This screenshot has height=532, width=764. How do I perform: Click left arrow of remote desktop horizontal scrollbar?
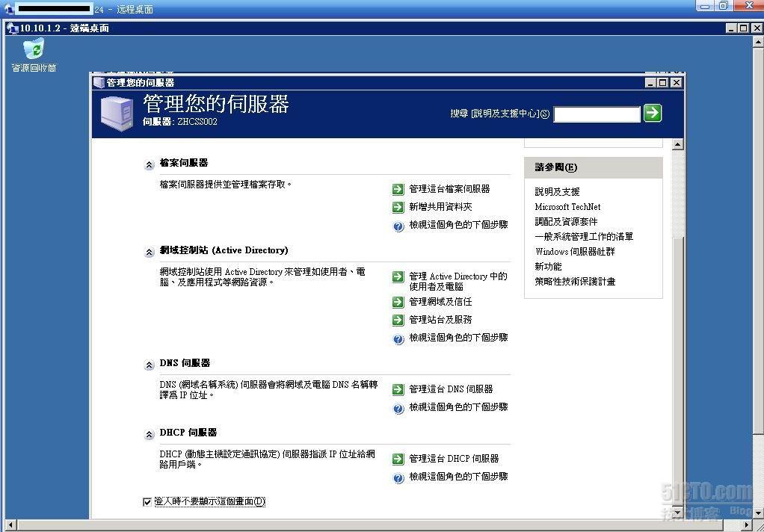pos(10,526)
